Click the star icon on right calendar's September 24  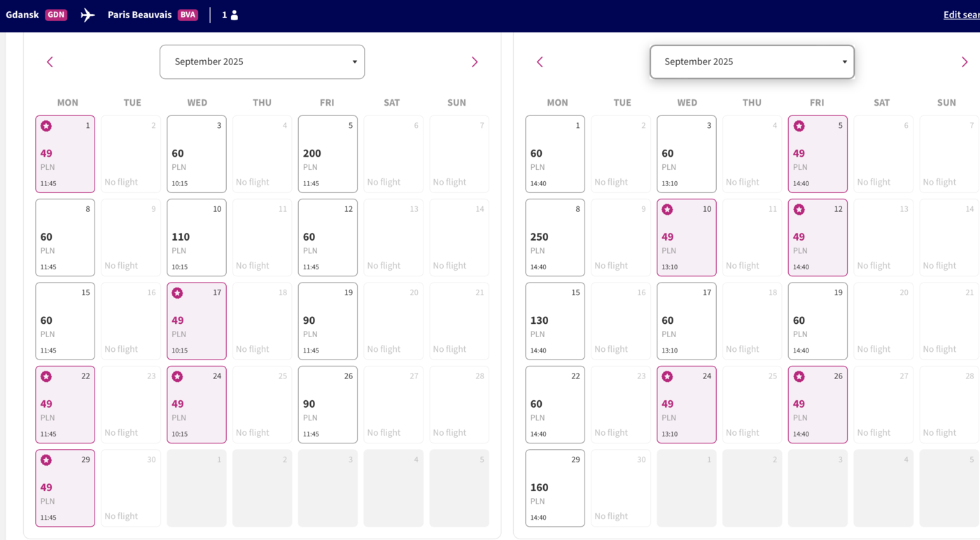click(668, 376)
